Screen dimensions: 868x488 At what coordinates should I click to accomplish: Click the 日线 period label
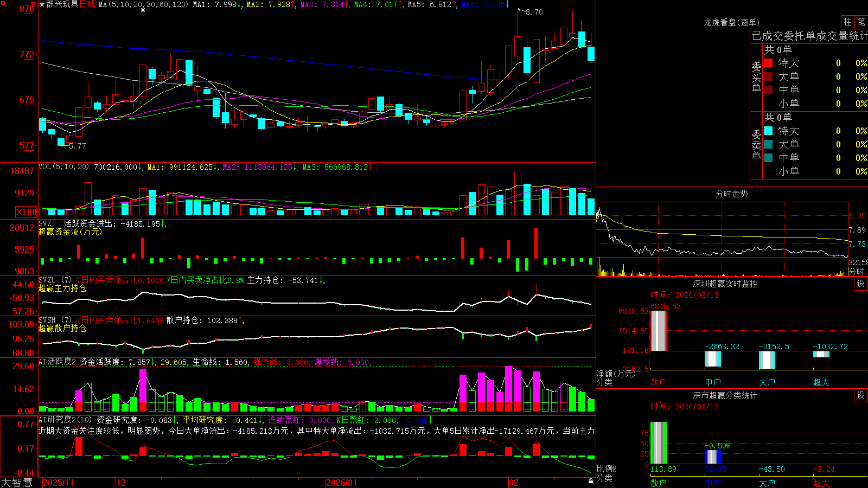click(87, 4)
